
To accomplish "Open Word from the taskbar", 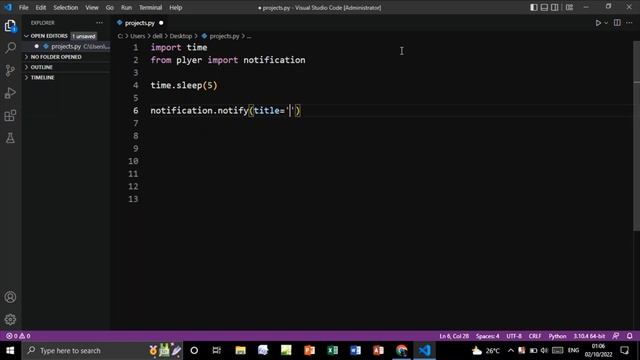I will click(x=356, y=350).
